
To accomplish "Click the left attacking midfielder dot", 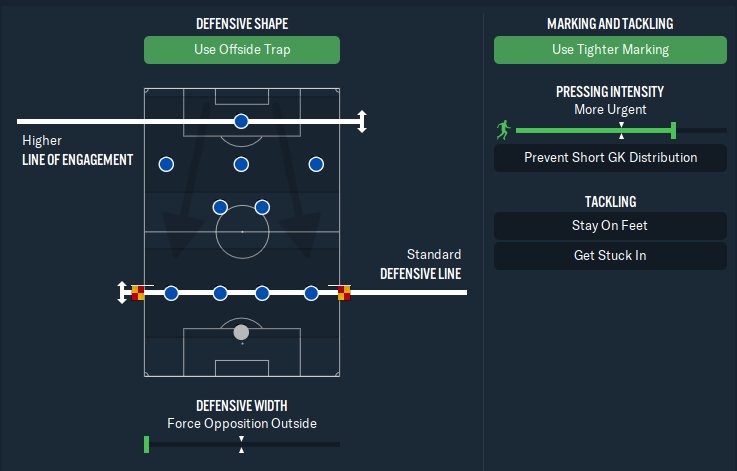I will 167,164.
